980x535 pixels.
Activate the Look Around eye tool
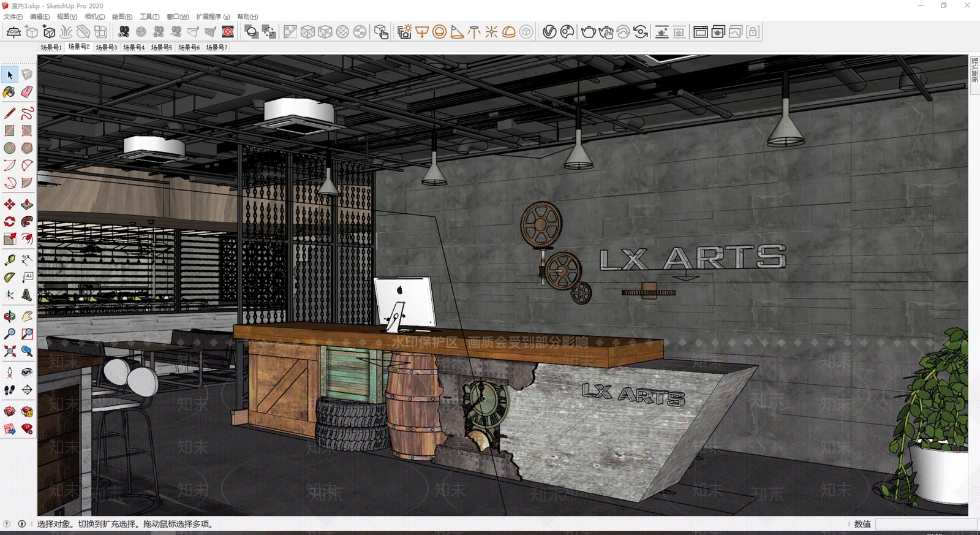(x=27, y=372)
